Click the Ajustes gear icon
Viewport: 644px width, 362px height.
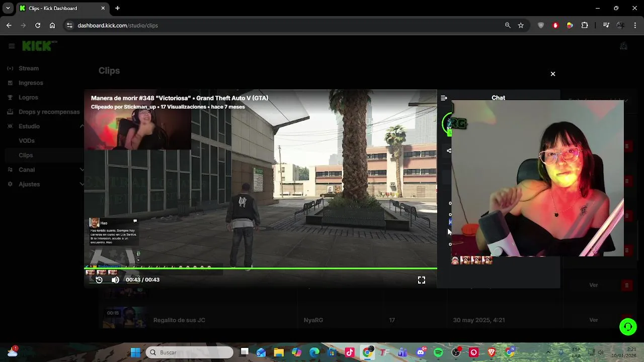tap(10, 184)
